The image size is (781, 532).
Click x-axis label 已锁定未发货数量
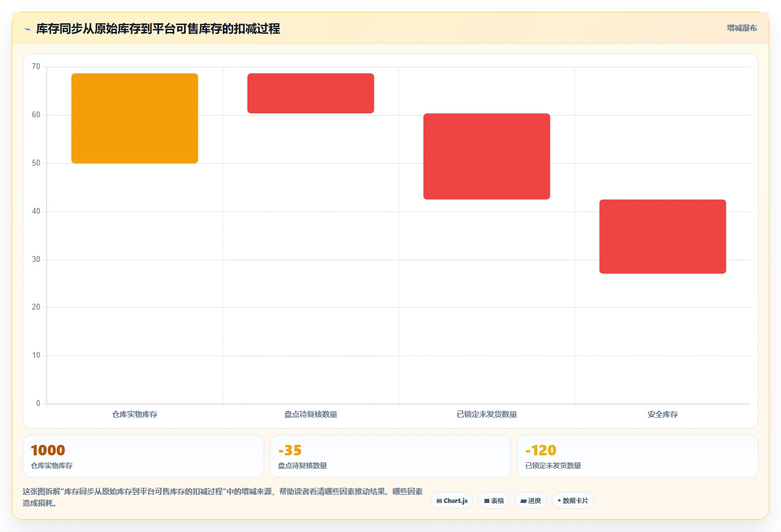(x=487, y=414)
